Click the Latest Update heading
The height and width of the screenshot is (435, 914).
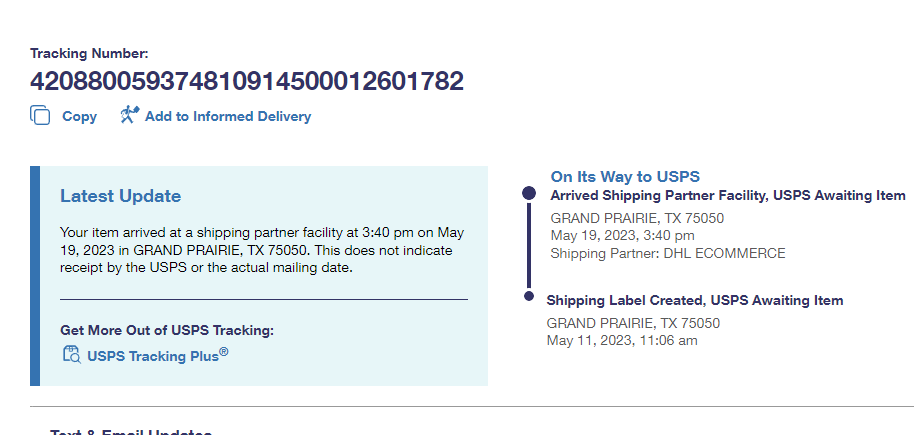(120, 196)
